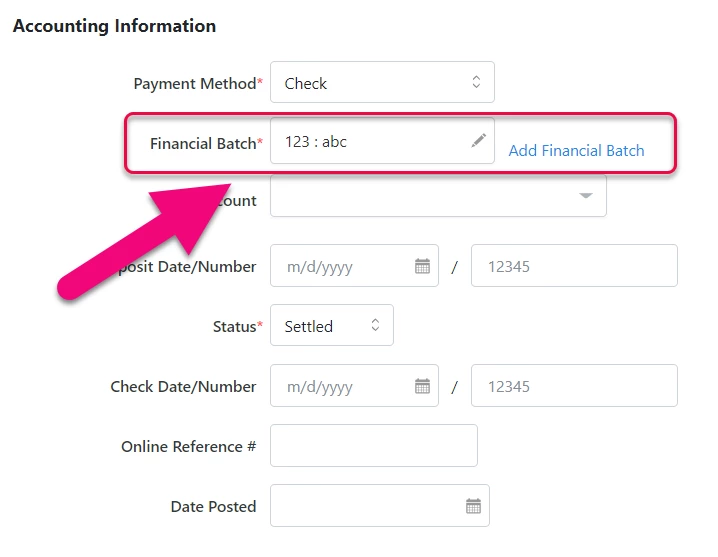
Task: Focus the Deposit Date m/d/yyyy field
Action: (354, 266)
